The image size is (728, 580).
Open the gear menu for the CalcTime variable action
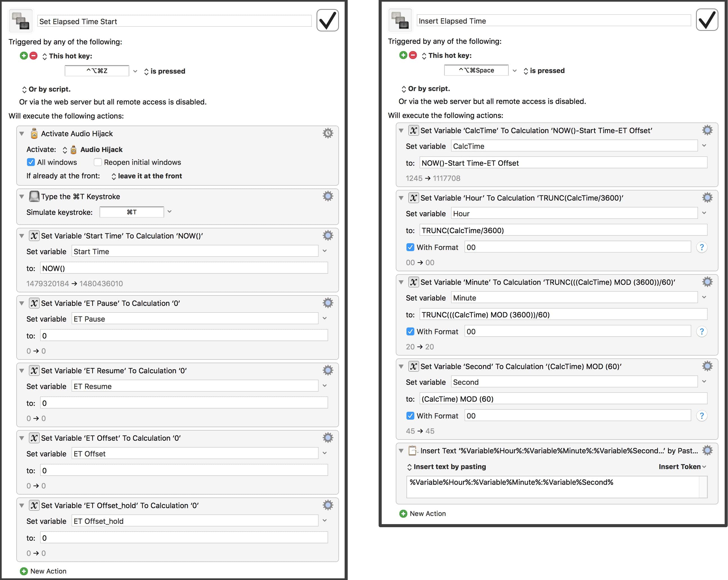tap(707, 130)
